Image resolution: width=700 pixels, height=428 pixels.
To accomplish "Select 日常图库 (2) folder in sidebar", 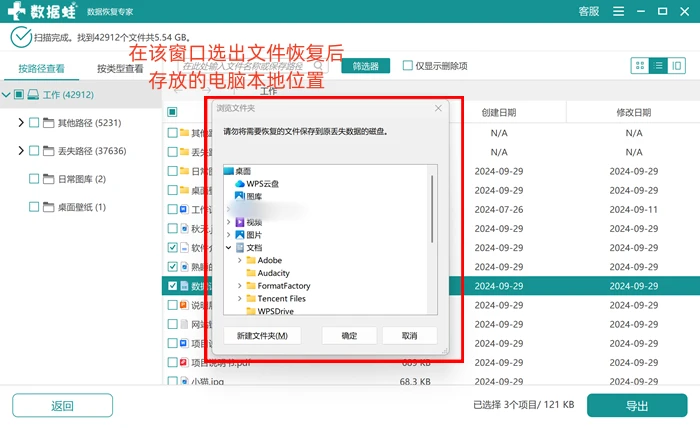I will click(x=82, y=179).
